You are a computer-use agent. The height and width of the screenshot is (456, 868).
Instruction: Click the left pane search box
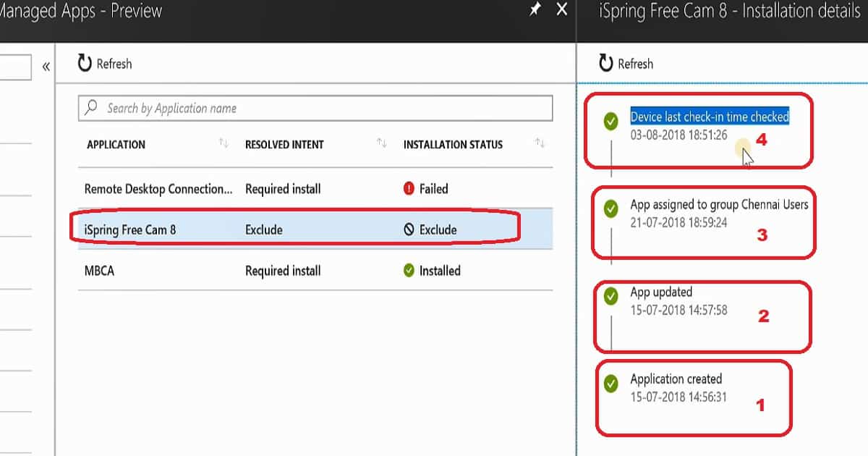coord(15,67)
